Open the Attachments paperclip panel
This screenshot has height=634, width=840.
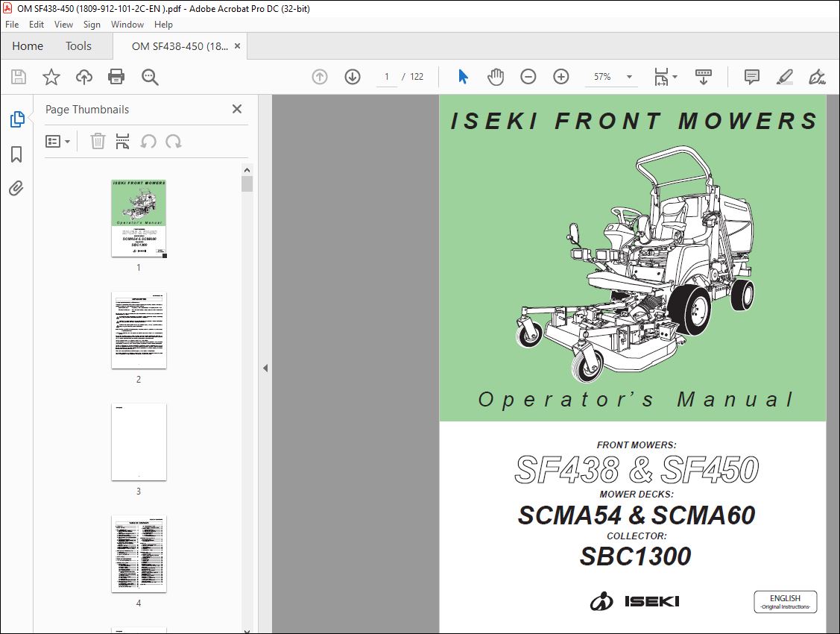[16, 189]
